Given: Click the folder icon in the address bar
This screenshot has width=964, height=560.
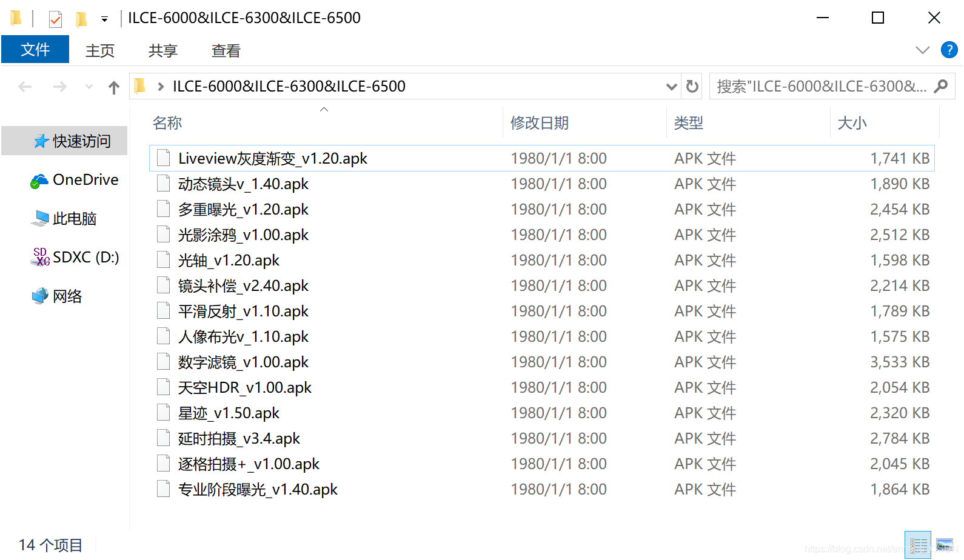Looking at the screenshot, I should coord(140,86).
